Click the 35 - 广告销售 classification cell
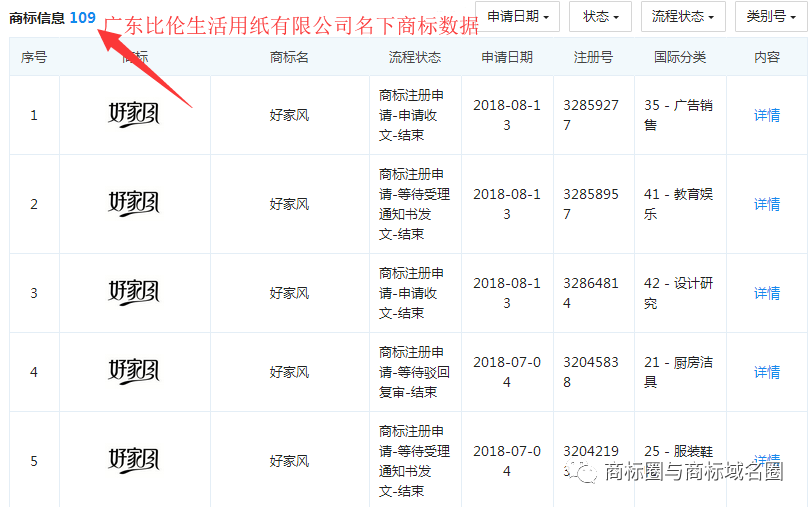810x507 pixels. click(x=678, y=115)
